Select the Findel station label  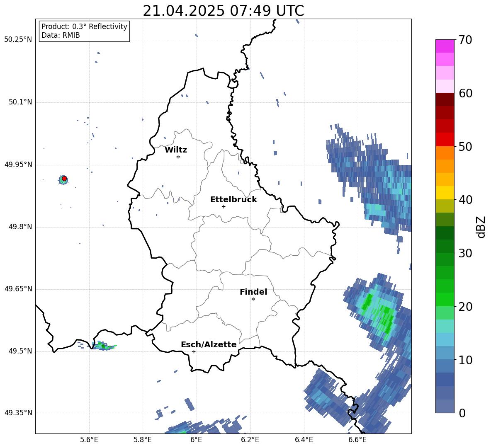[253, 292]
